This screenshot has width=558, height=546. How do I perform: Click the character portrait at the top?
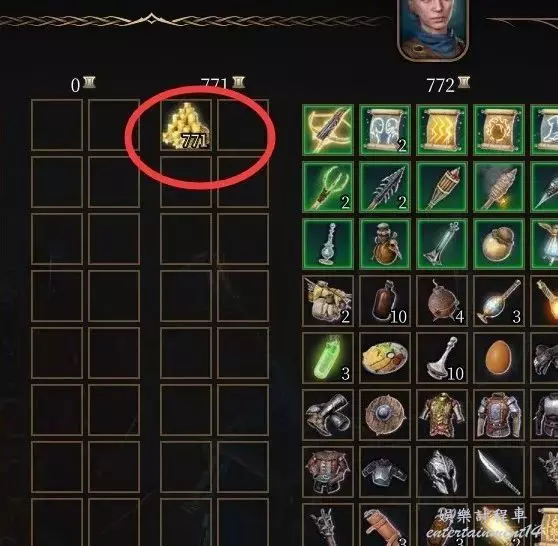[433, 28]
